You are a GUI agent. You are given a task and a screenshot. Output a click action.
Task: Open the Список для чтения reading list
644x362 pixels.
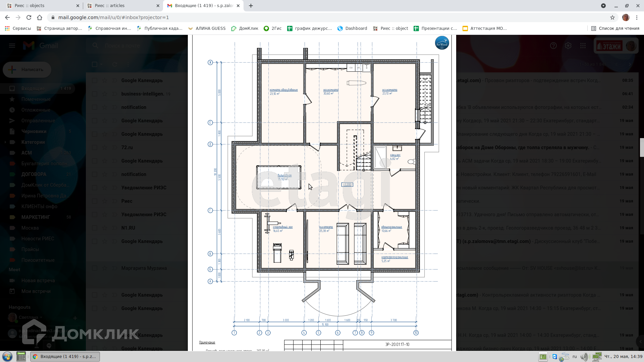(x=615, y=28)
